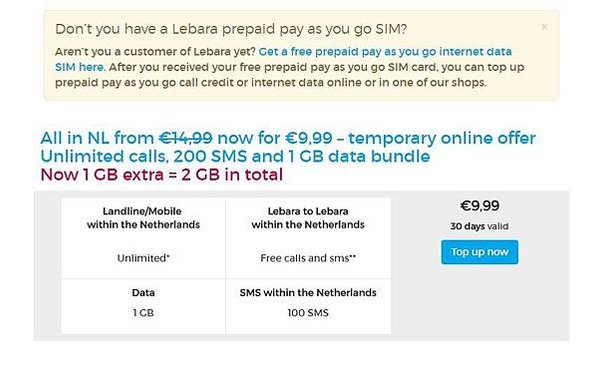
Task: Click the 100 SMS value
Action: click(308, 313)
